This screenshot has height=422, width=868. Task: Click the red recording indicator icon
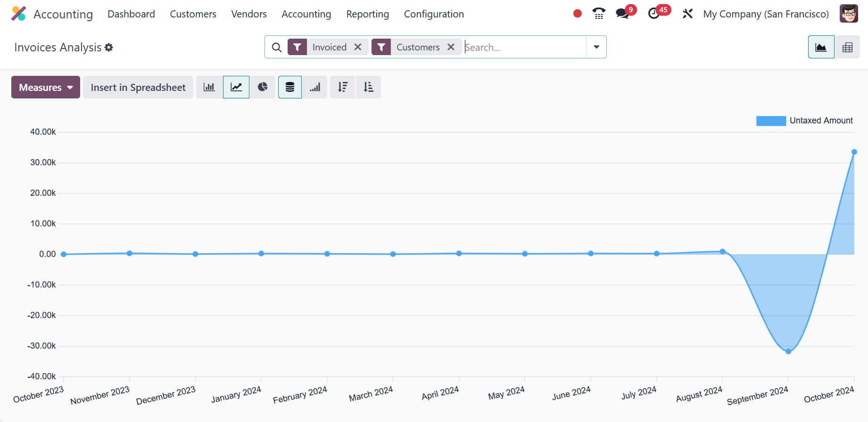pos(577,14)
